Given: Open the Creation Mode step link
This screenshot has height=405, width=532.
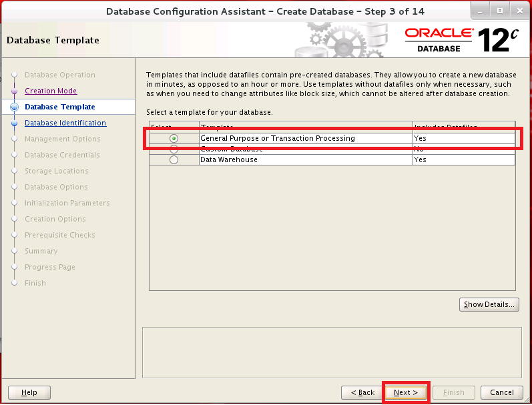Looking at the screenshot, I should 51,91.
